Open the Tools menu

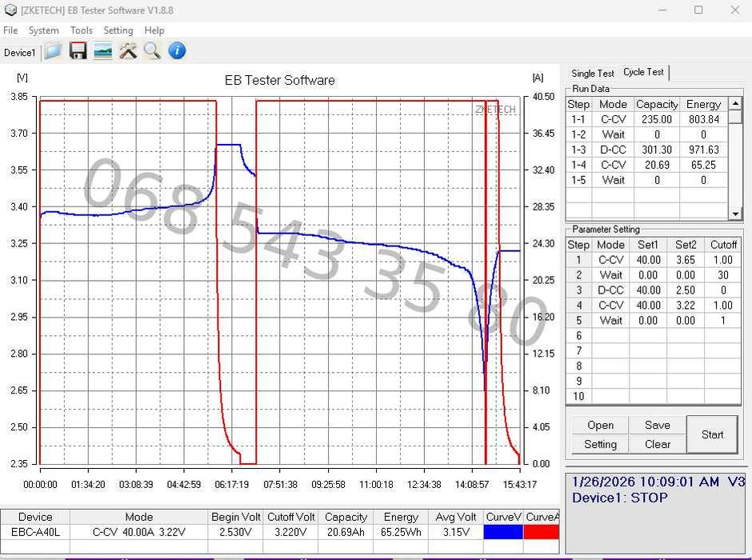(x=82, y=30)
